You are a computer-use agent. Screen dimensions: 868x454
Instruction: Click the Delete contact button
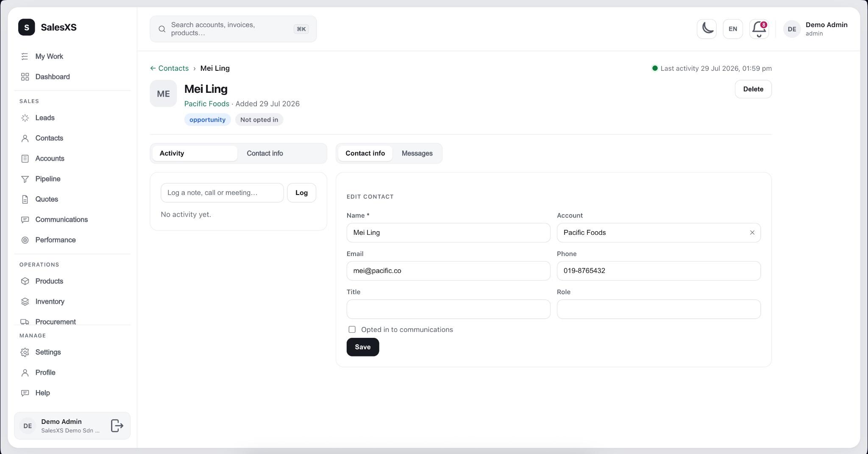[x=753, y=89]
